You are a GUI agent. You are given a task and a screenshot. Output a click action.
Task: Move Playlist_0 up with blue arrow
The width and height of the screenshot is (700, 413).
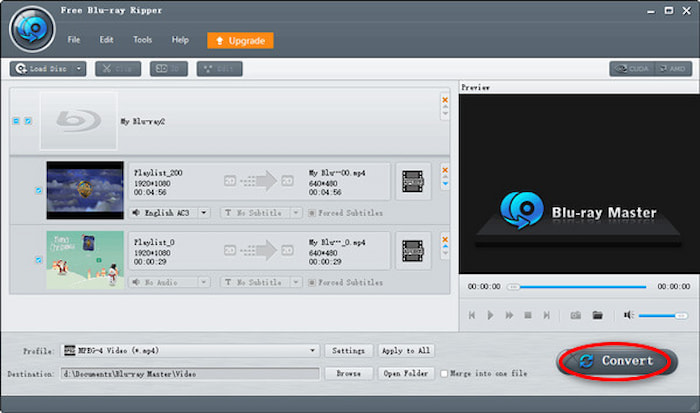(x=445, y=246)
